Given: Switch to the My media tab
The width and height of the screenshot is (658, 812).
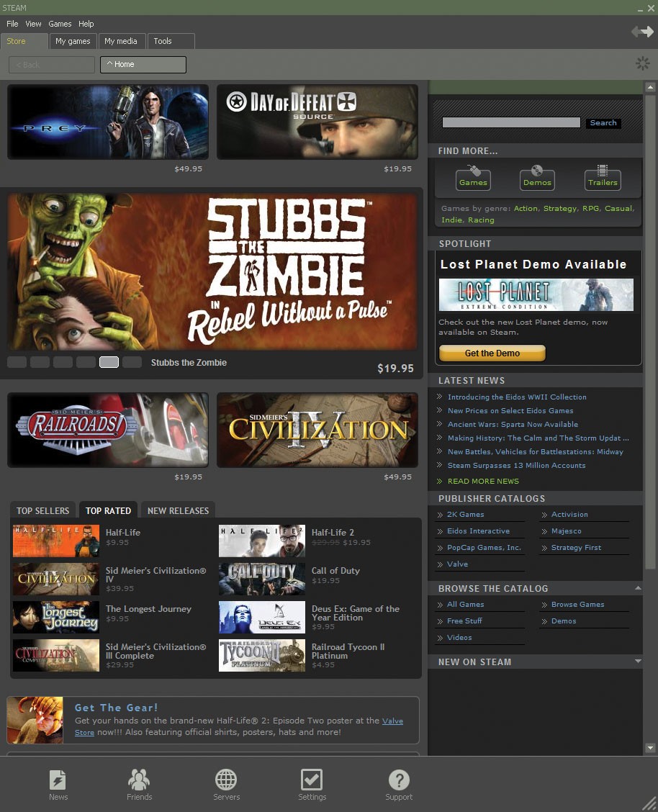Looking at the screenshot, I should click(121, 41).
